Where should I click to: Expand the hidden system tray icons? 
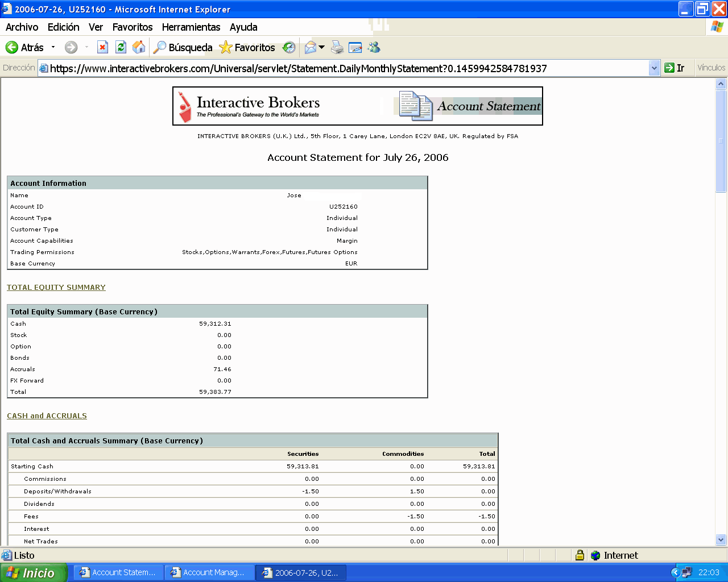point(675,572)
